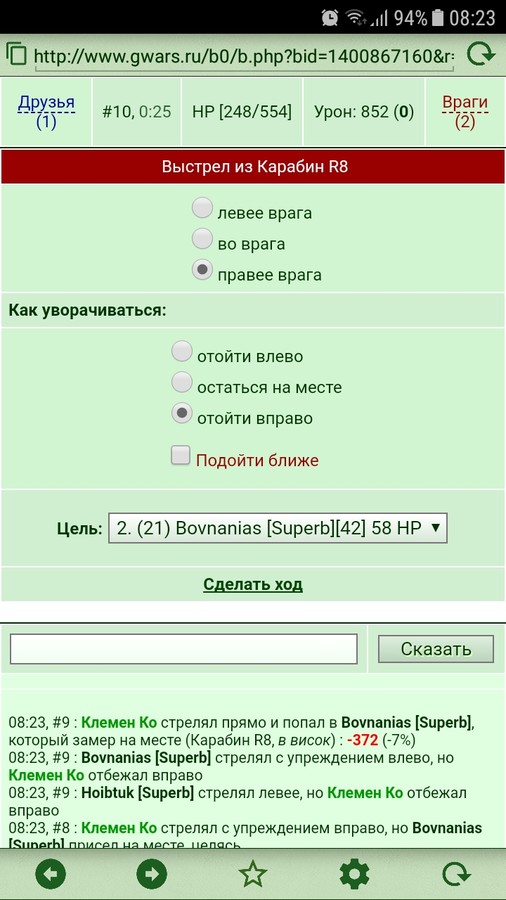
Task: Enable the 'Подойти ближе' checkbox
Action: 181,456
